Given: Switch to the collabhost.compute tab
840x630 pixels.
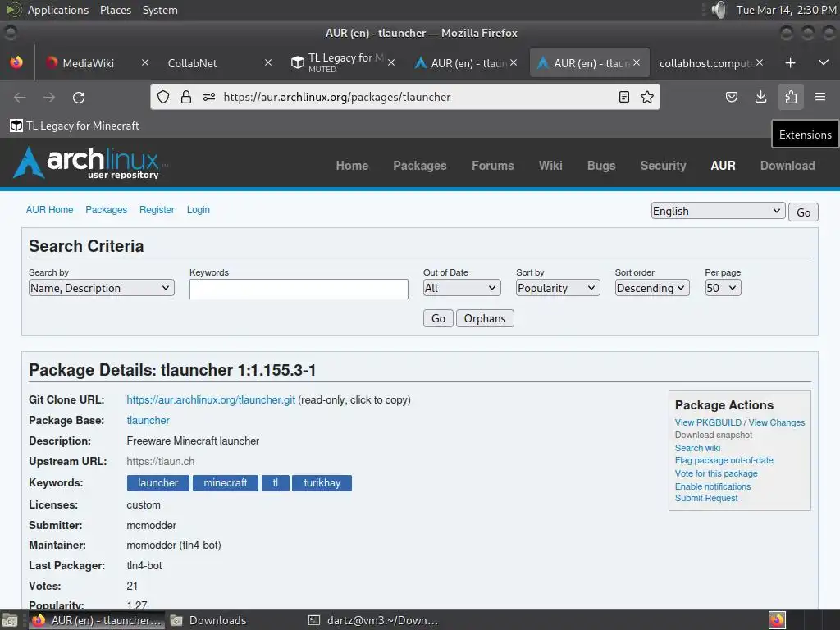Looking at the screenshot, I should (x=706, y=63).
